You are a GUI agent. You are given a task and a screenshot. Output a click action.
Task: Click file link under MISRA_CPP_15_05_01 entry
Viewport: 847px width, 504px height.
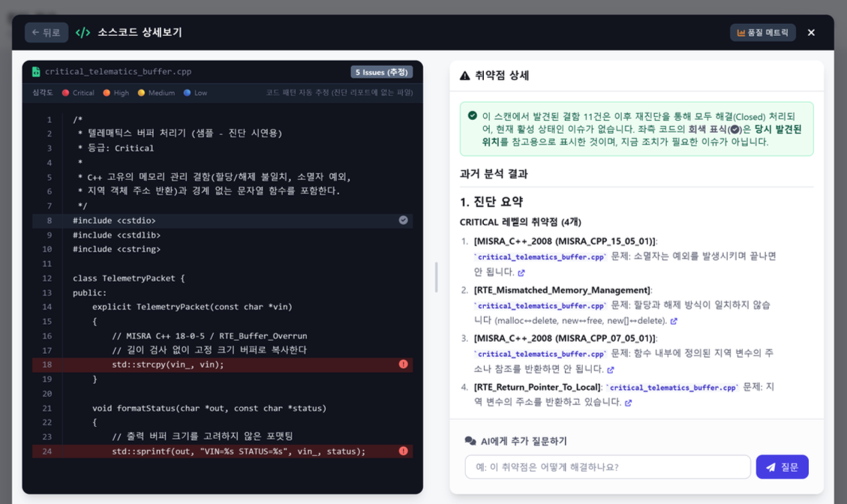tap(540, 257)
